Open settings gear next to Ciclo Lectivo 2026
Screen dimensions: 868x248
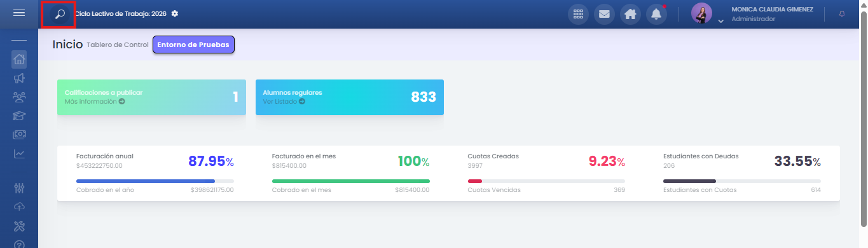[x=175, y=13]
